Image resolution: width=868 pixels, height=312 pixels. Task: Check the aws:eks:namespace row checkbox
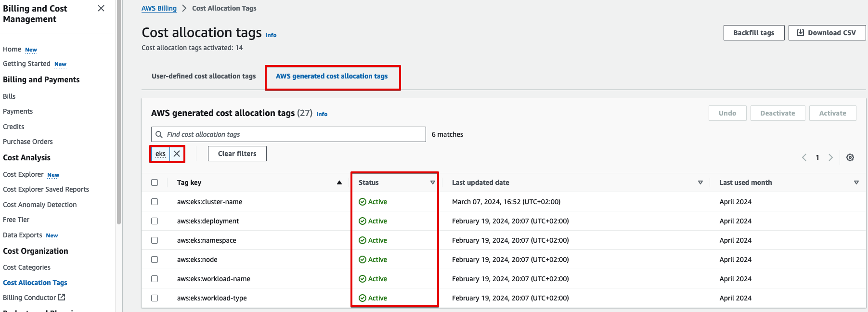point(155,240)
